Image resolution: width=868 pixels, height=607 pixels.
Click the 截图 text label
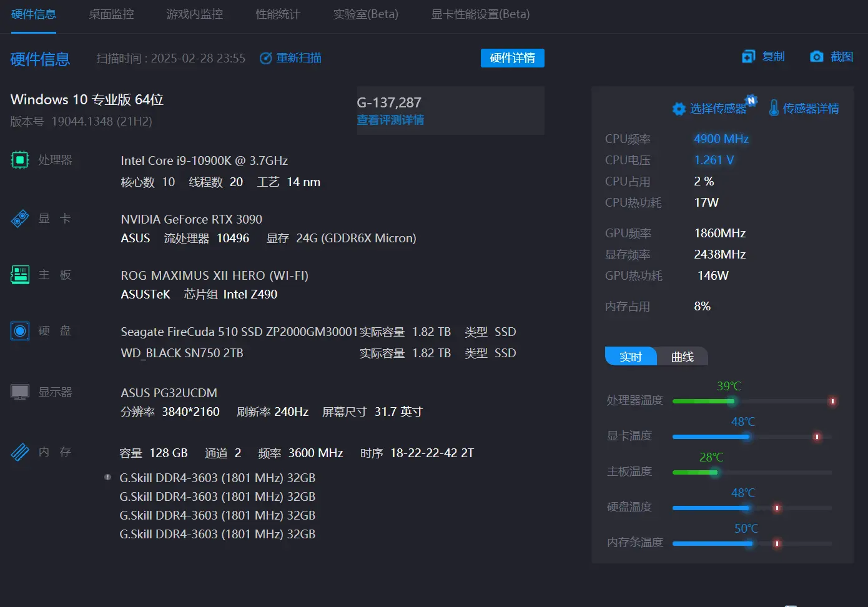pyautogui.click(x=842, y=57)
